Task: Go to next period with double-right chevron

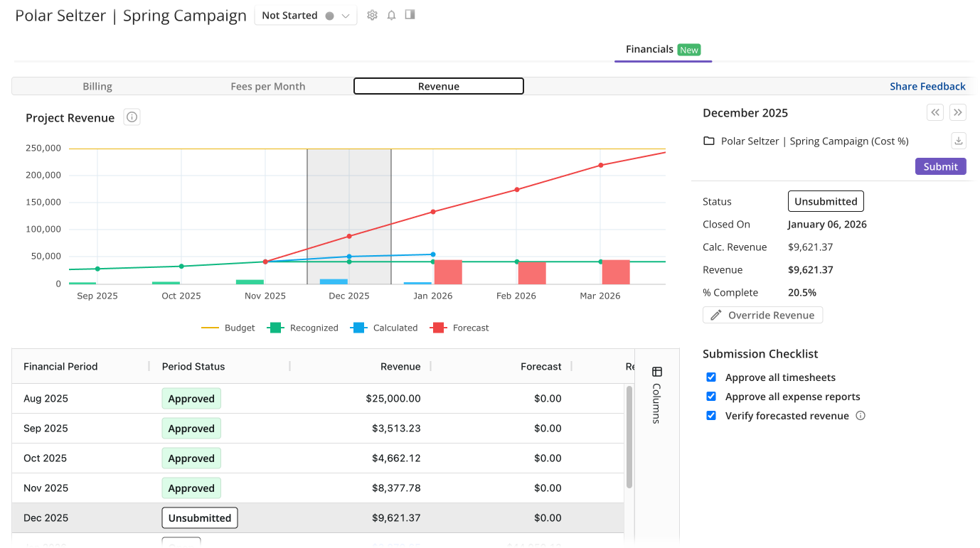Action: click(958, 112)
